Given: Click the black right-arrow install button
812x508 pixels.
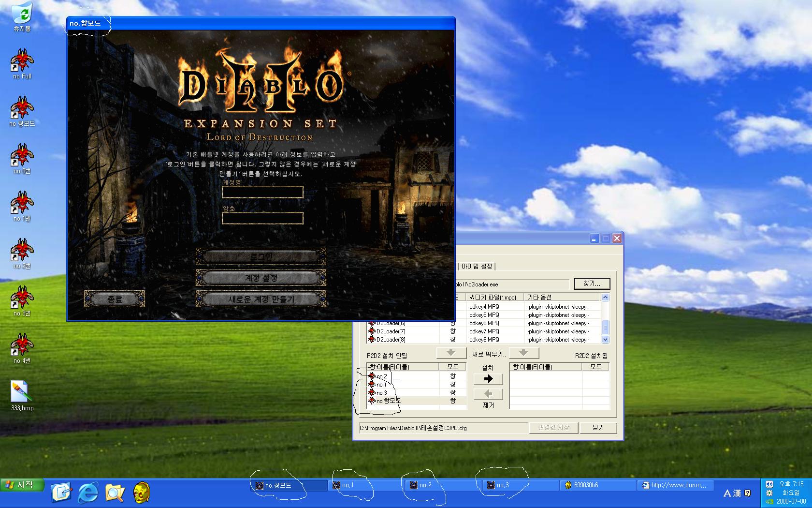Looking at the screenshot, I should tap(488, 379).
